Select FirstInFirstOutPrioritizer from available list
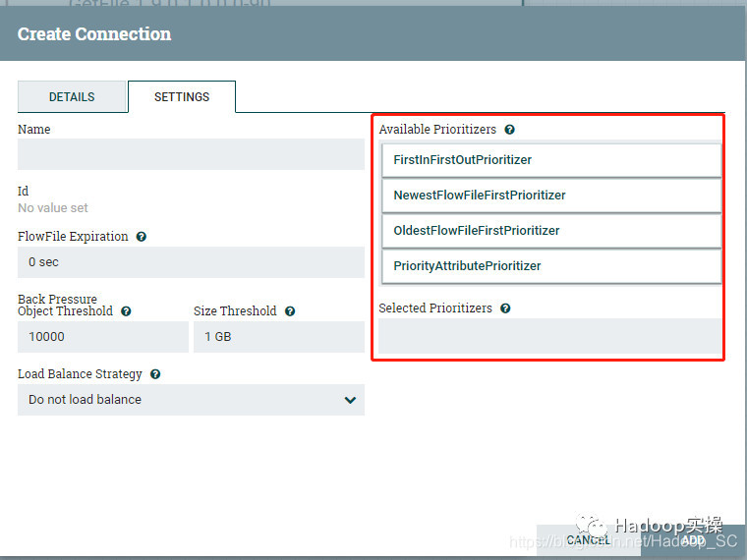The height and width of the screenshot is (560, 747). click(551, 160)
